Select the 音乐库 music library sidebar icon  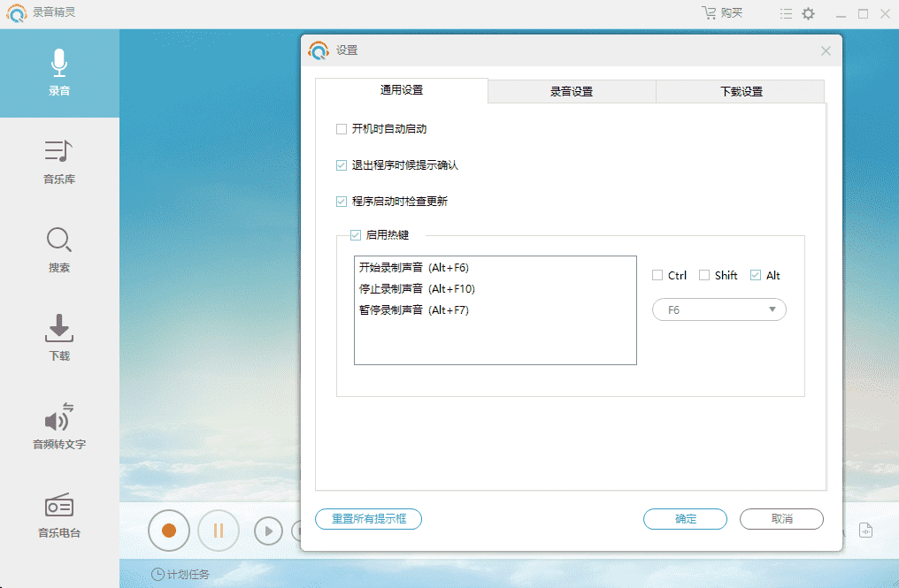pos(58,161)
